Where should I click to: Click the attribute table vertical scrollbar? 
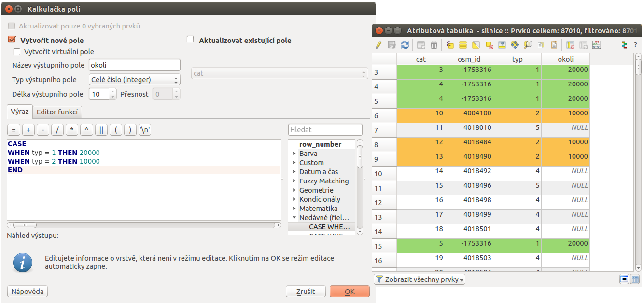(x=638, y=162)
